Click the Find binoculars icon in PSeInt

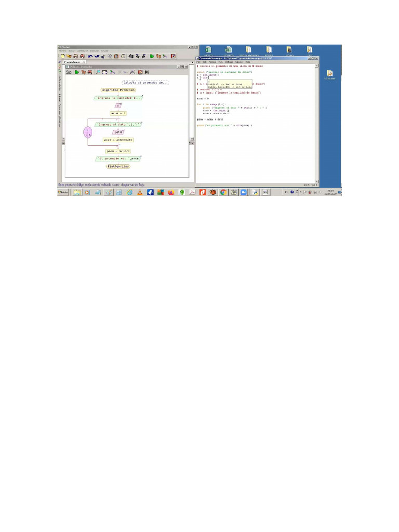point(131,56)
